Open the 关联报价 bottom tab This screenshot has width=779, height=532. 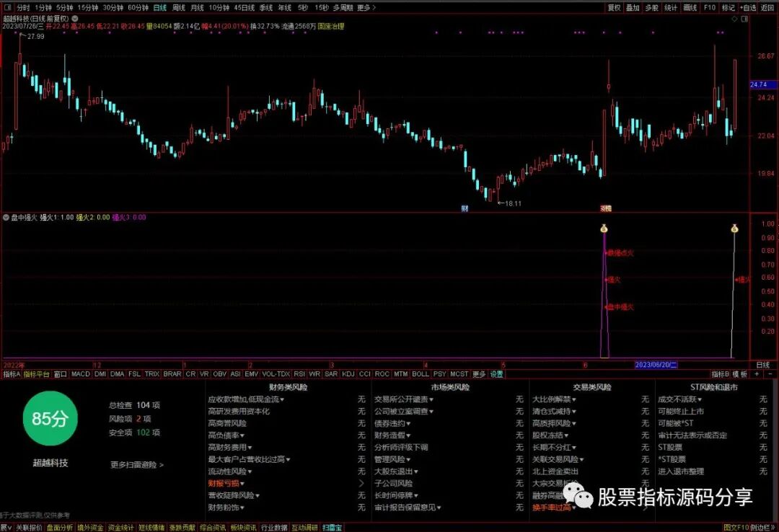coord(29,527)
